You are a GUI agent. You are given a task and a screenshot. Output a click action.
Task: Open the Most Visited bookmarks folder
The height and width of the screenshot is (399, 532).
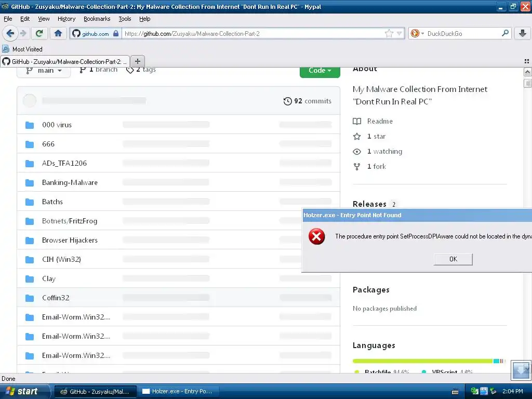point(22,49)
